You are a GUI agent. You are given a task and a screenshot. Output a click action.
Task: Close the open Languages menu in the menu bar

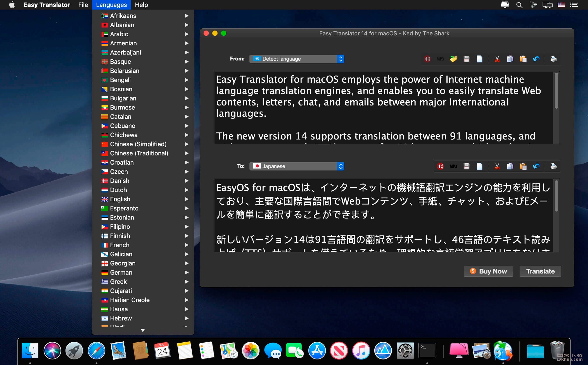(111, 5)
